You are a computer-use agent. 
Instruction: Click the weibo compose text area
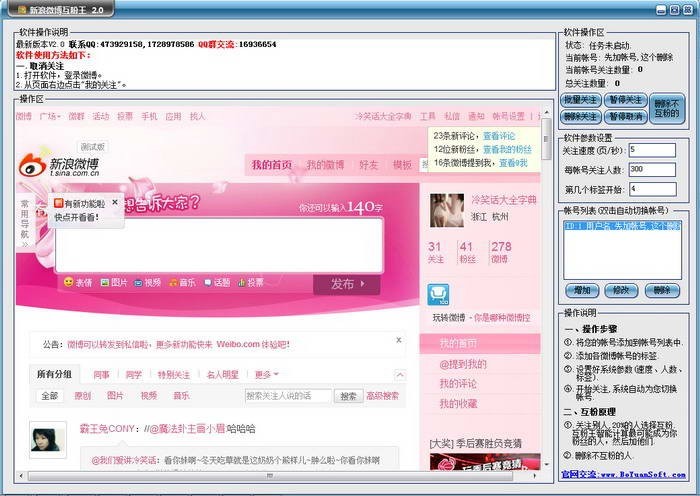[x=219, y=245]
